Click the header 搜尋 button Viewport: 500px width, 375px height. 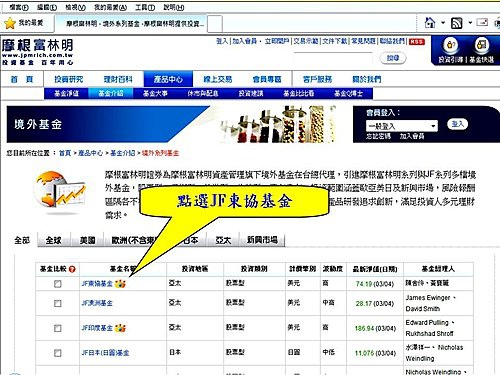[x=393, y=58]
